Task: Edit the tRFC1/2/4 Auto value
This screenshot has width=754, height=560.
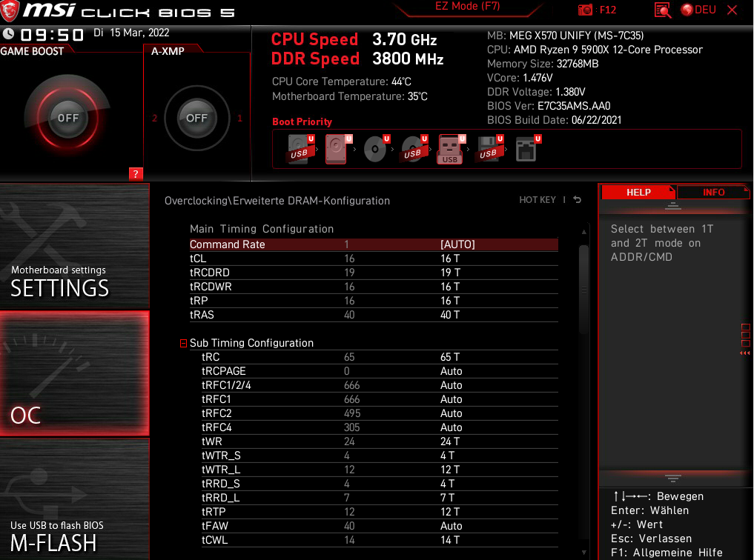Action: [451, 385]
